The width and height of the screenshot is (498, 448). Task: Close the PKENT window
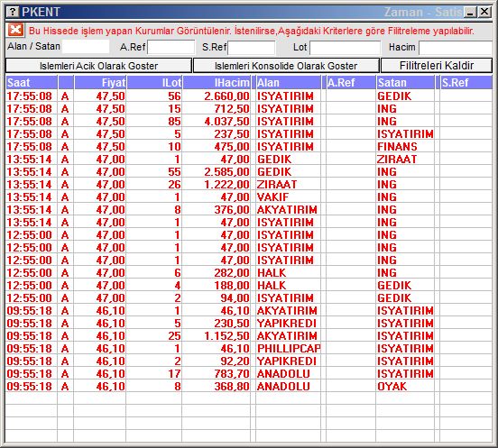pos(484,12)
